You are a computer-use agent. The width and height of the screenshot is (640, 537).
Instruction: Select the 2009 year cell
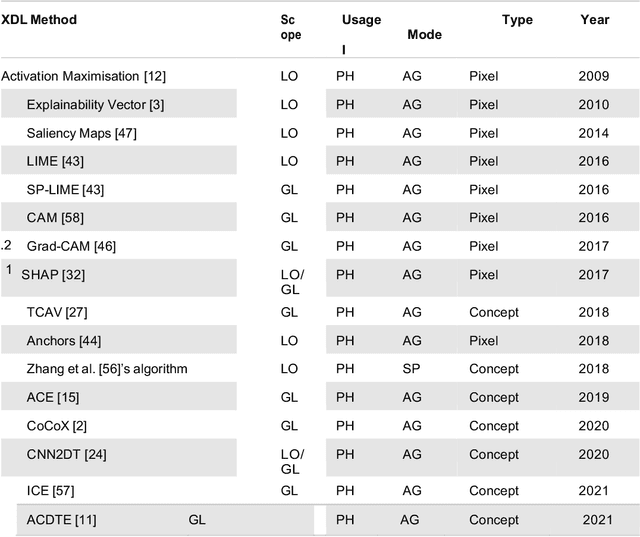pyautogui.click(x=593, y=76)
